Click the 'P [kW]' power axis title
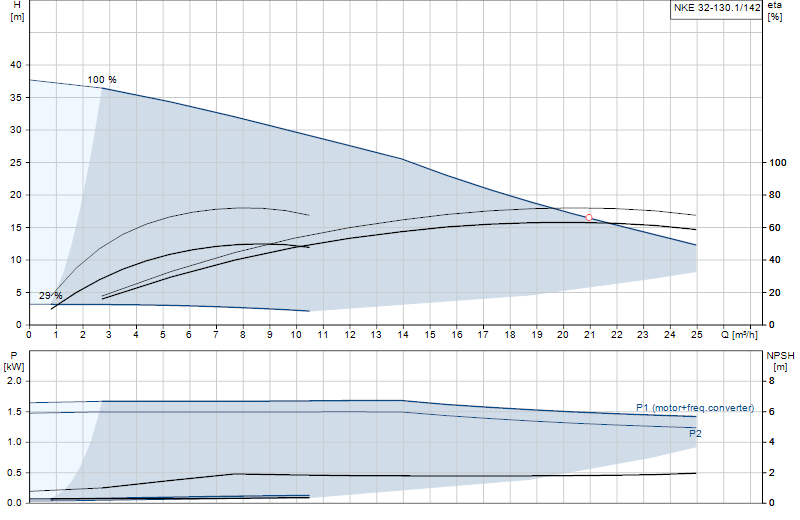The height and width of the screenshot is (520, 800). point(14,361)
